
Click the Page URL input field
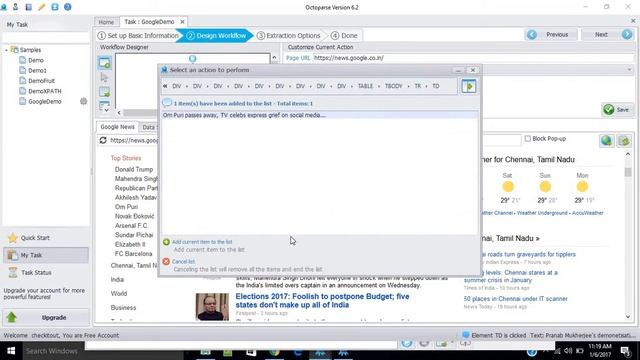pyautogui.click(x=473, y=58)
